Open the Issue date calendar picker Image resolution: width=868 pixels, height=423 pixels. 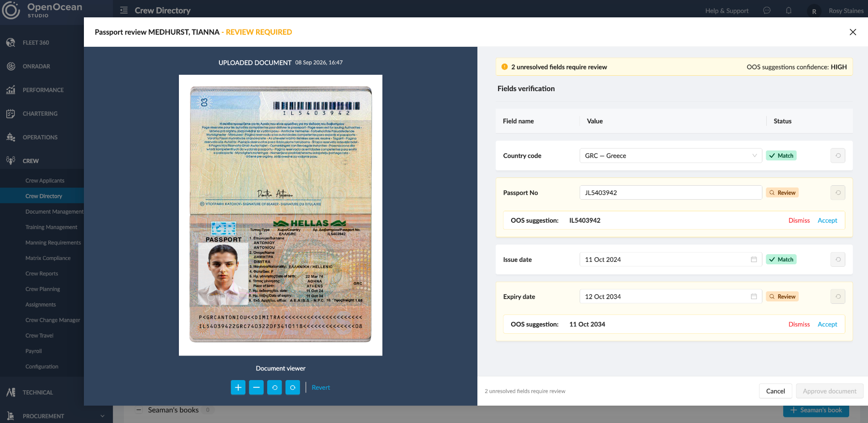754,259
